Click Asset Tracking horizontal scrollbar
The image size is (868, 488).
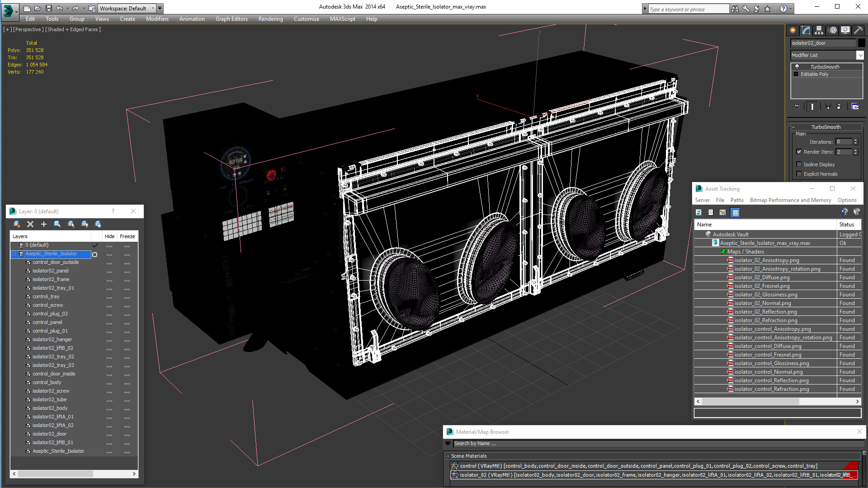(x=778, y=401)
